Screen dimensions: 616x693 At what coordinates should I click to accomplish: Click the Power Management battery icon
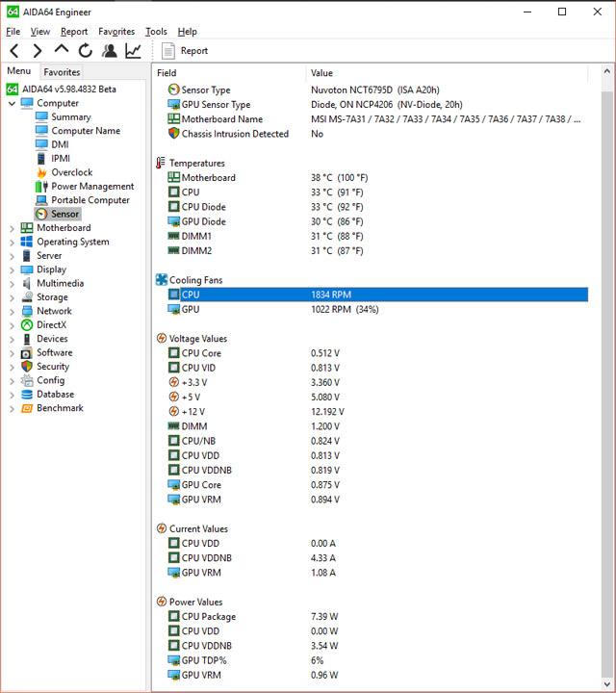[41, 186]
